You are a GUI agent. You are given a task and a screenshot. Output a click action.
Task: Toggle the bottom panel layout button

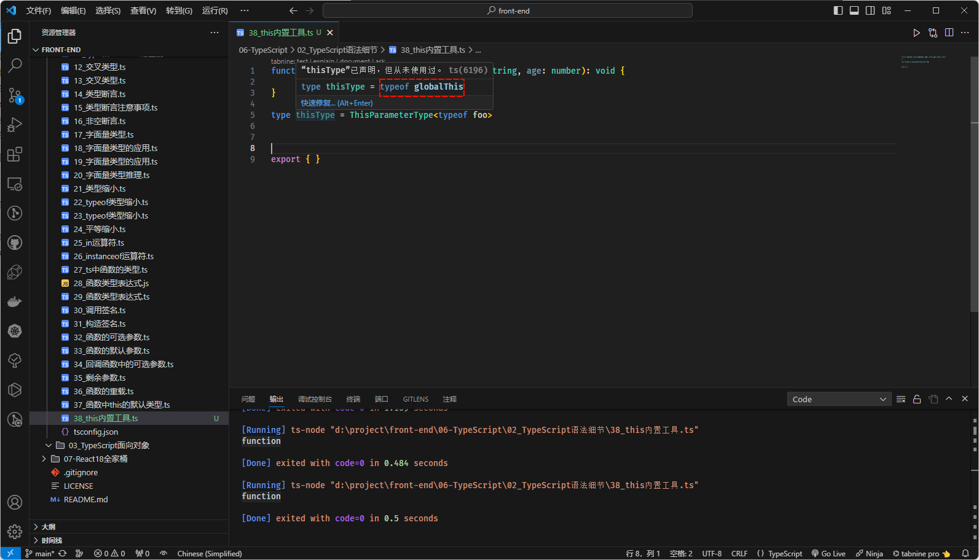click(854, 10)
